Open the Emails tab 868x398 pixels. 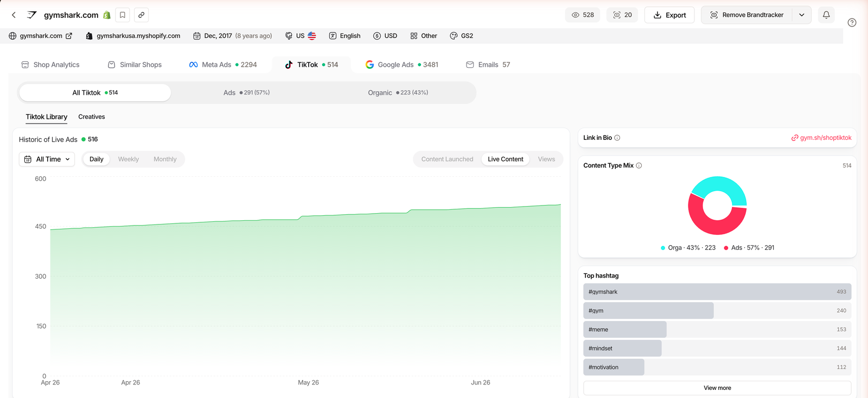click(488, 65)
